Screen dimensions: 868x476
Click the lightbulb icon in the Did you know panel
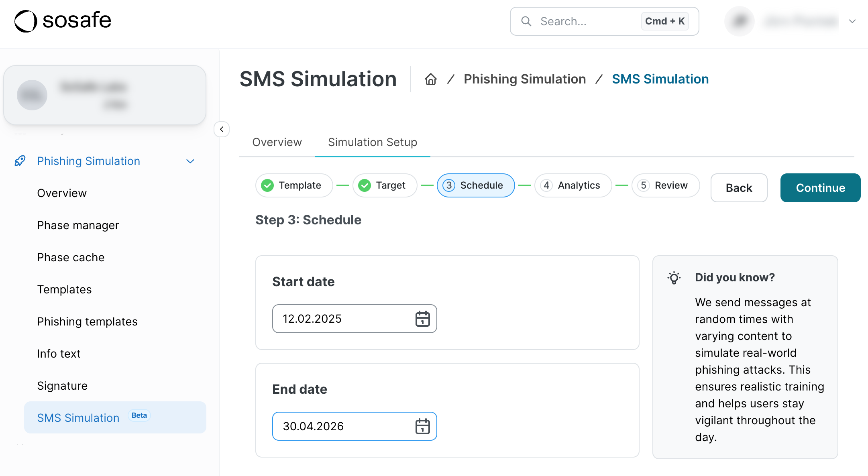click(x=674, y=277)
